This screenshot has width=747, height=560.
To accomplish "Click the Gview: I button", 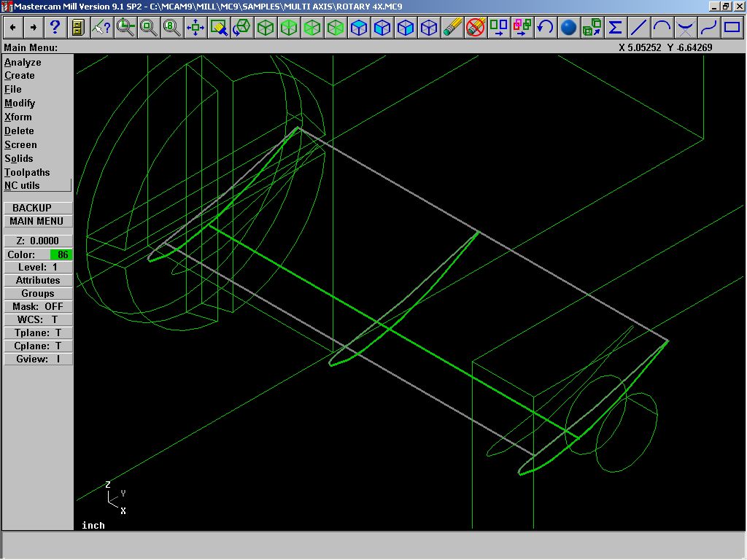I will click(38, 359).
